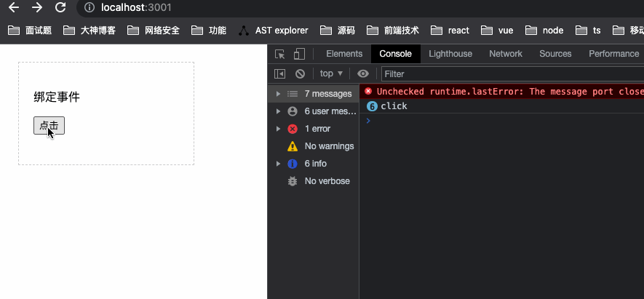Screen dimensions: 644x299
Task: Open the top JavaScript context dropdown
Action: point(331,73)
